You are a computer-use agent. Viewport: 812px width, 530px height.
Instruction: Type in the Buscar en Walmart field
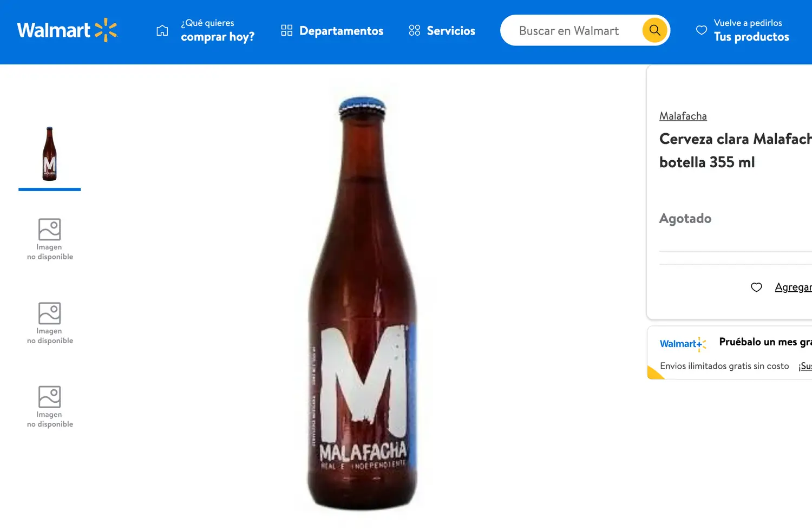click(x=569, y=31)
